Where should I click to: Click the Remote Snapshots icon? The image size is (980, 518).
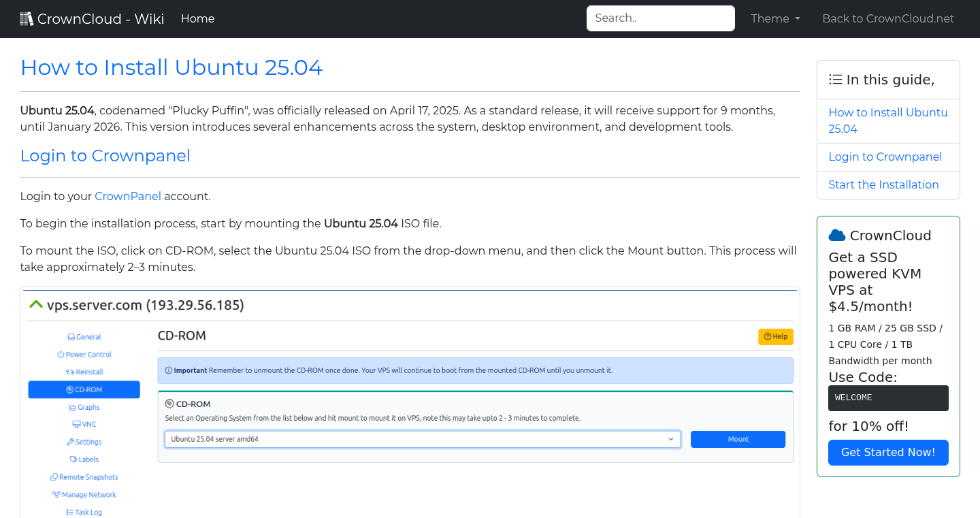point(53,476)
